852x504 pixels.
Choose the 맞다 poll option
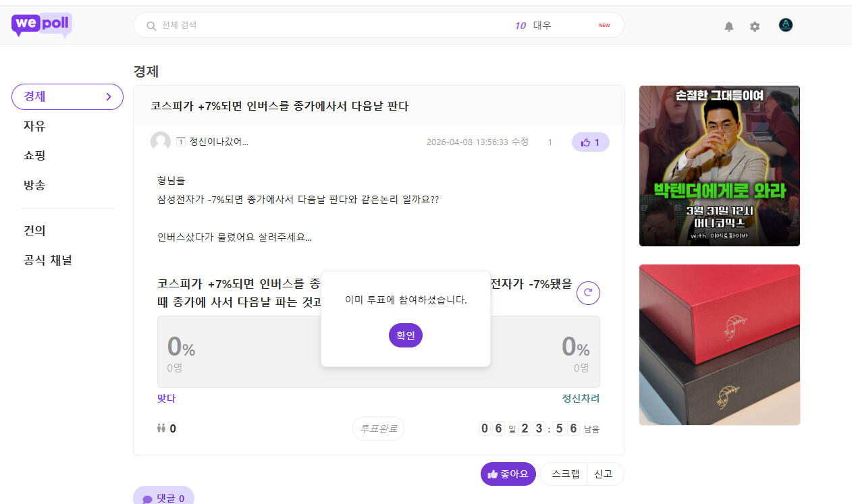166,398
